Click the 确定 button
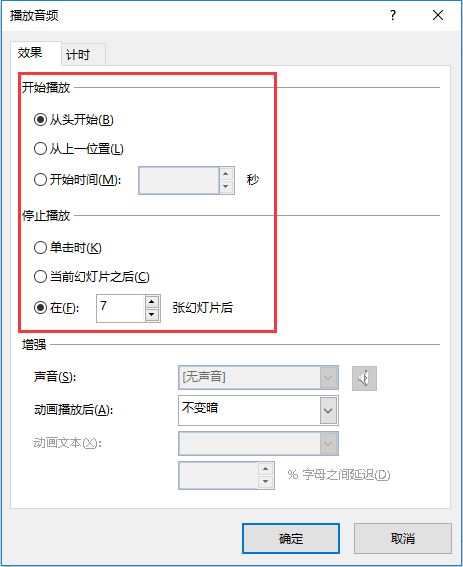Image resolution: width=463 pixels, height=567 pixels. click(291, 538)
